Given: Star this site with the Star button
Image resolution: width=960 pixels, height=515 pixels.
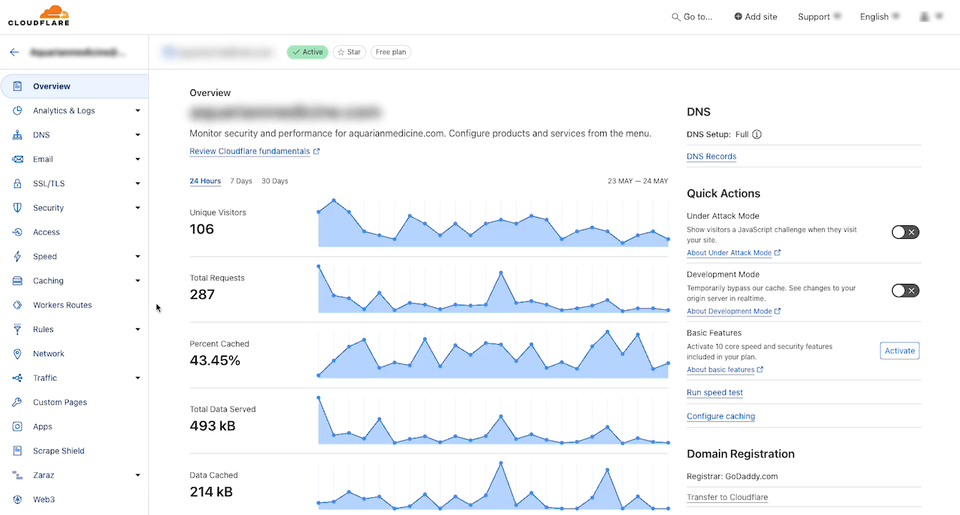Looking at the screenshot, I should (x=350, y=52).
